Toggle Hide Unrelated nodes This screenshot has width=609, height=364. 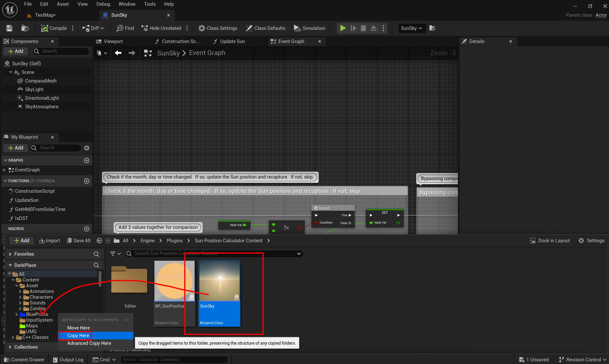[x=161, y=28]
